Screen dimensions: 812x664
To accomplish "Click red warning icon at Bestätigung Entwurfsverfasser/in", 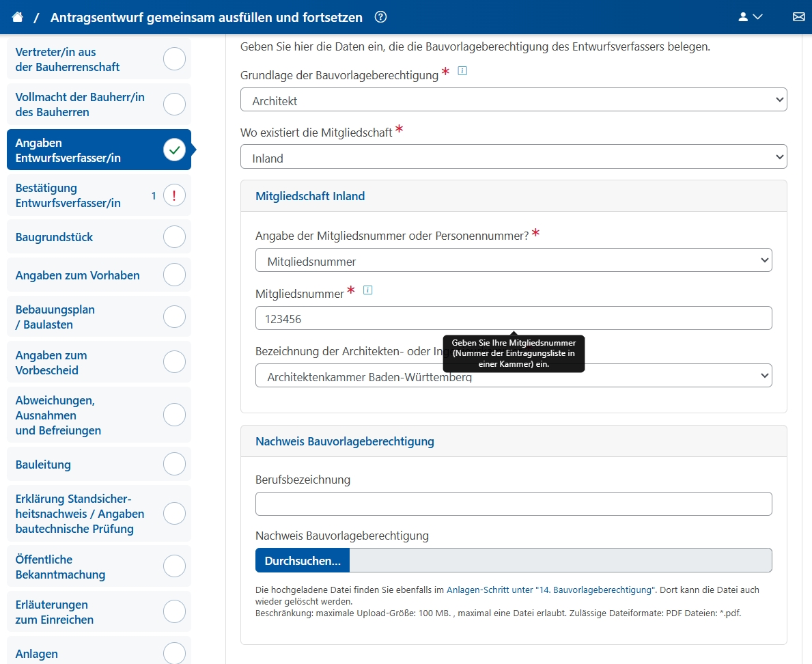I will 174,196.
